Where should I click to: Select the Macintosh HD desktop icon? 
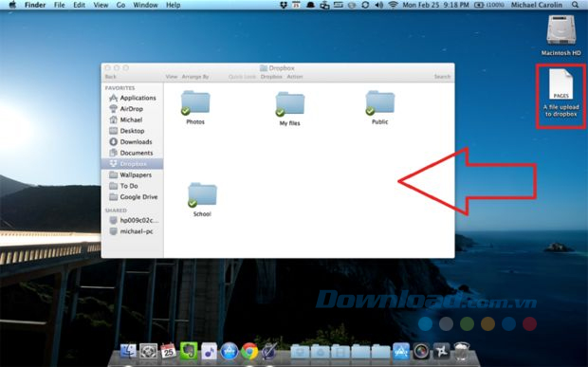561,36
